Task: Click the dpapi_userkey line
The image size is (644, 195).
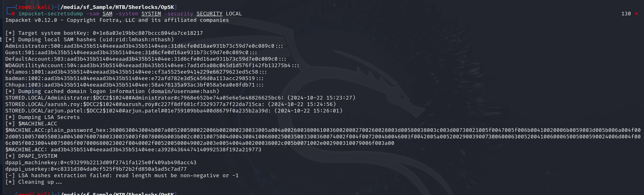Action: 96,169
